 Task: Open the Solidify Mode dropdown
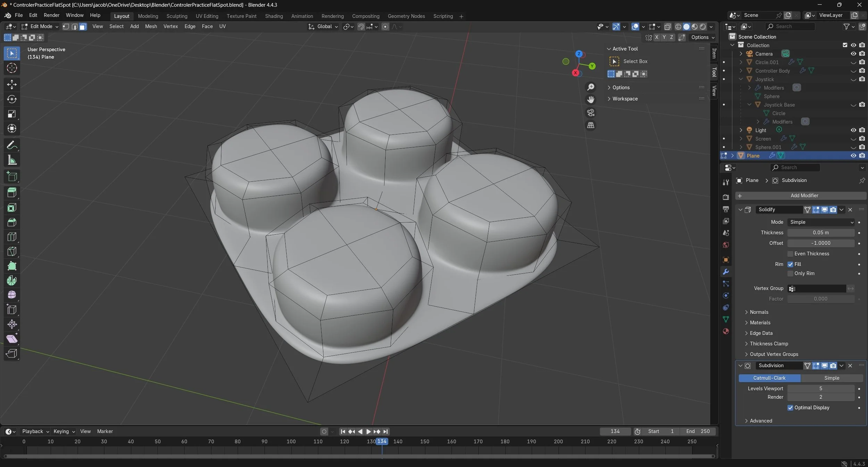point(821,222)
